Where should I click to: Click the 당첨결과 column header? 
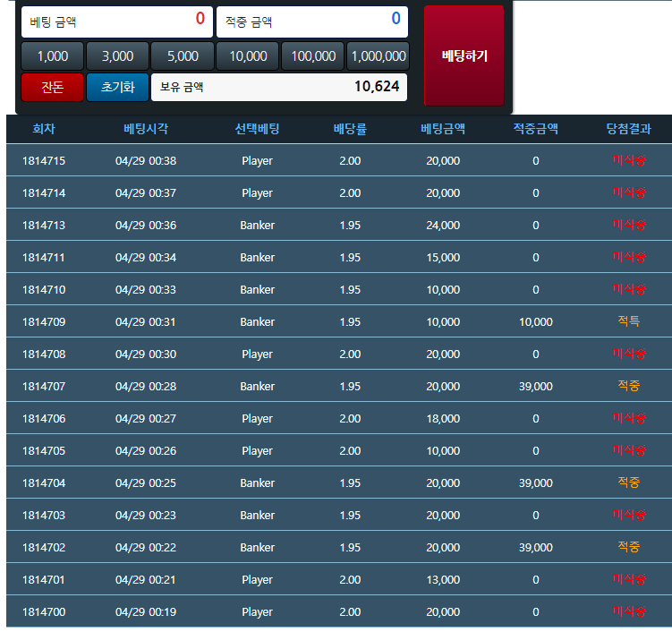coord(628,129)
